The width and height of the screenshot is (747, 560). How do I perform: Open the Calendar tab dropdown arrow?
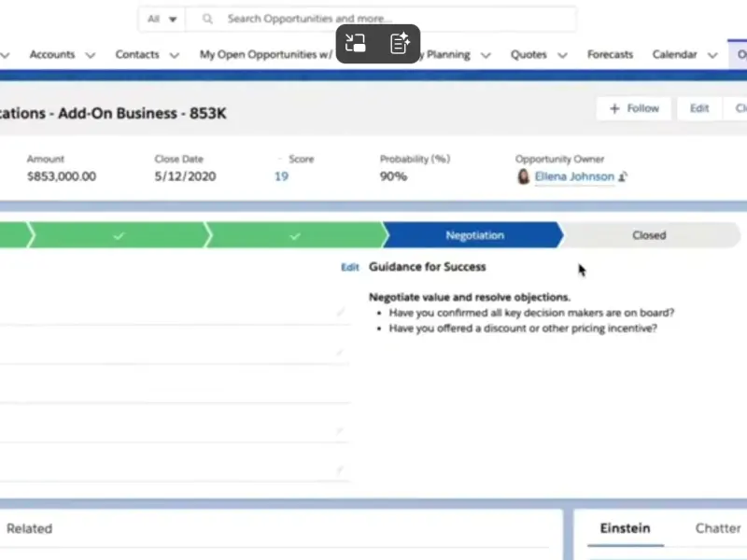[x=712, y=55]
